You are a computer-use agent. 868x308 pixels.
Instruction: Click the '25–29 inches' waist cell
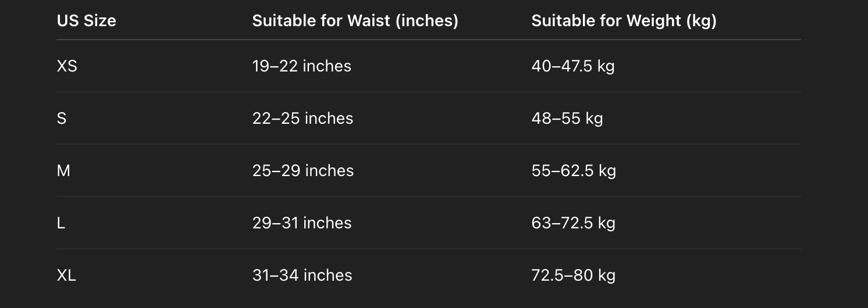pyautogui.click(x=303, y=171)
